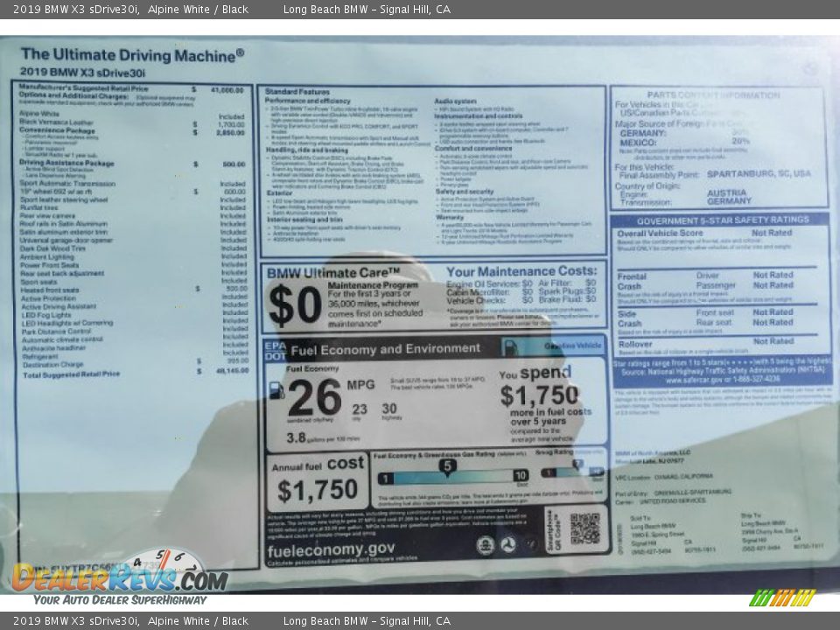Click the EPA DOT logo
The width and height of the screenshot is (840, 630).
(275, 351)
